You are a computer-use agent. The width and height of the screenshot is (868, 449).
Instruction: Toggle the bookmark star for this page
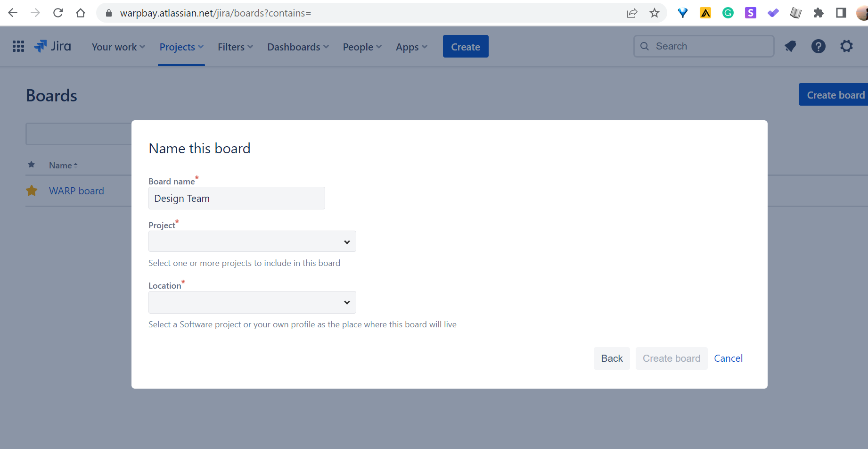pos(655,13)
